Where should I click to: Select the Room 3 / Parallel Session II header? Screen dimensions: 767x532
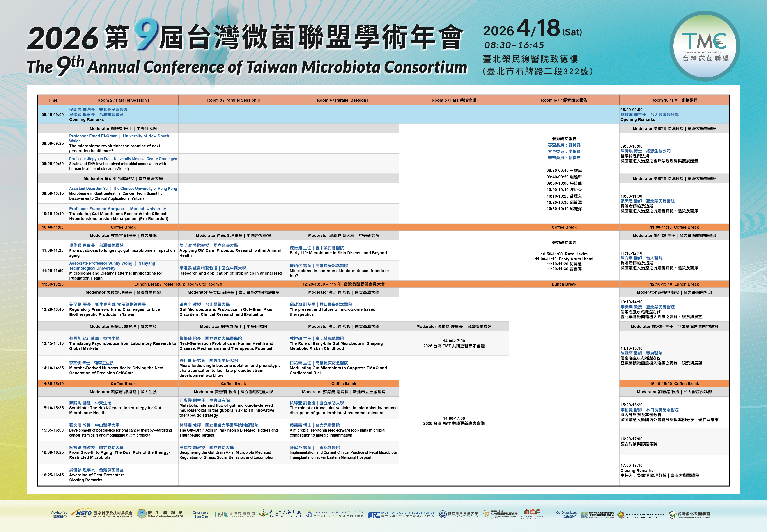click(233, 100)
